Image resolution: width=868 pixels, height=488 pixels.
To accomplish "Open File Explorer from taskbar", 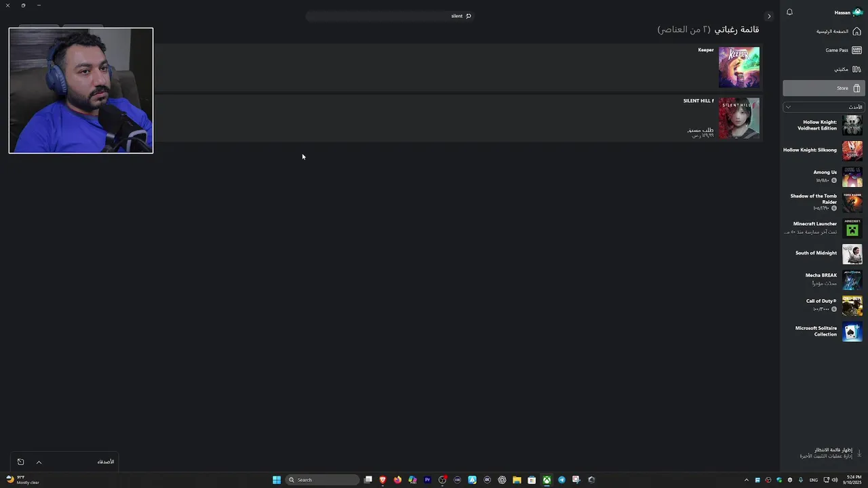I will pos(517,480).
